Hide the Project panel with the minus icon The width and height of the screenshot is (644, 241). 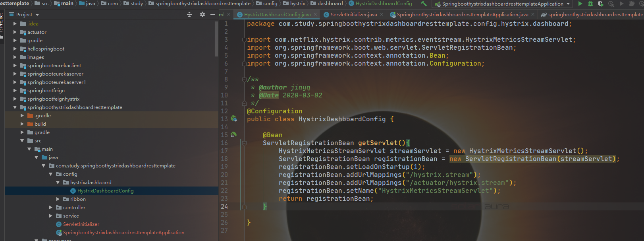point(213,14)
